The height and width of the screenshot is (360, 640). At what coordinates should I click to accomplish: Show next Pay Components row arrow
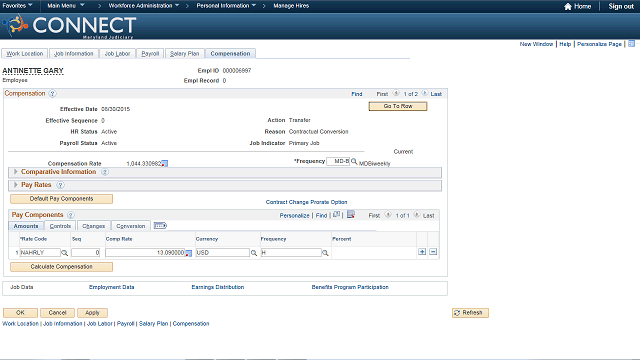pos(416,214)
